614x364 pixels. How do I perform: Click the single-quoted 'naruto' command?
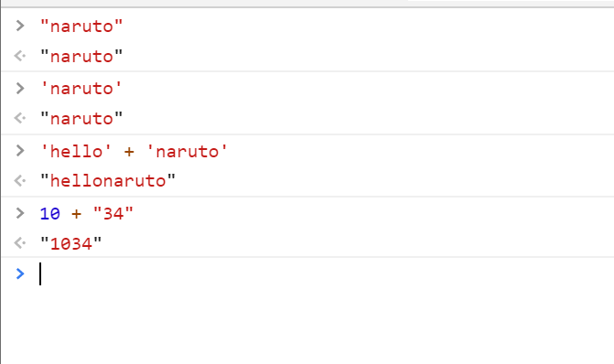(81, 89)
